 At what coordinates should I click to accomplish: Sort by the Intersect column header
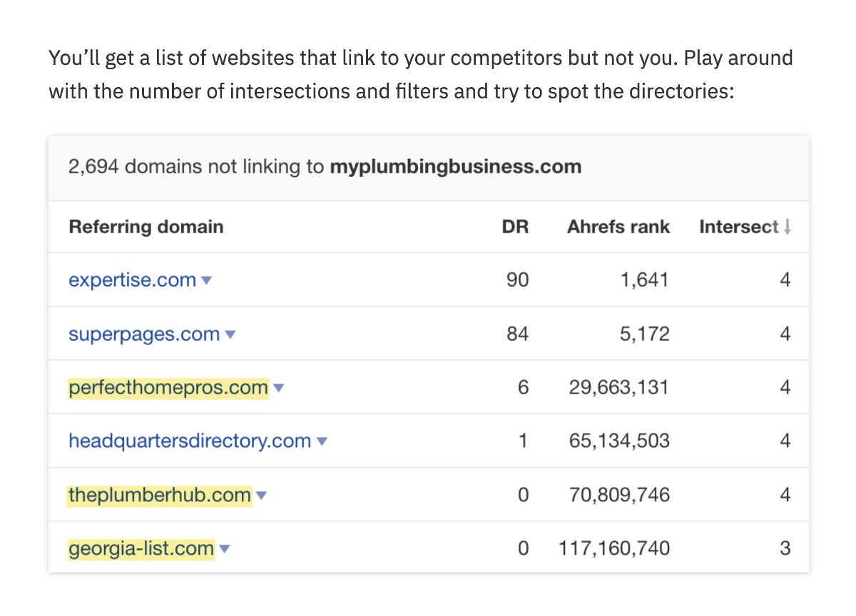pos(739,227)
